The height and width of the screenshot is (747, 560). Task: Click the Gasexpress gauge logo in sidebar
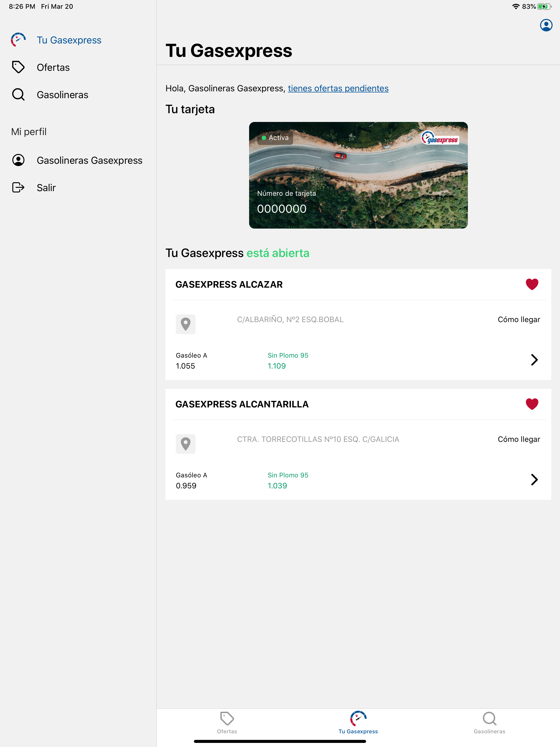(x=18, y=40)
